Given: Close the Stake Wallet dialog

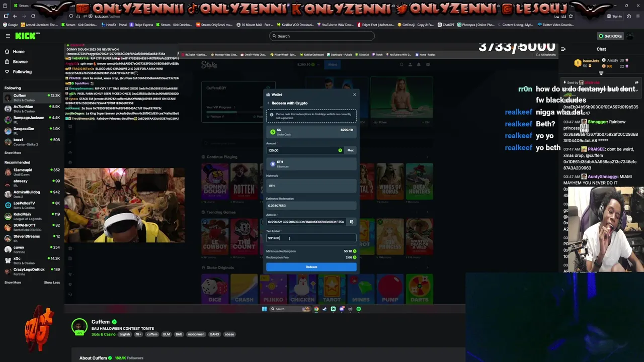Looking at the screenshot, I should point(354,95).
